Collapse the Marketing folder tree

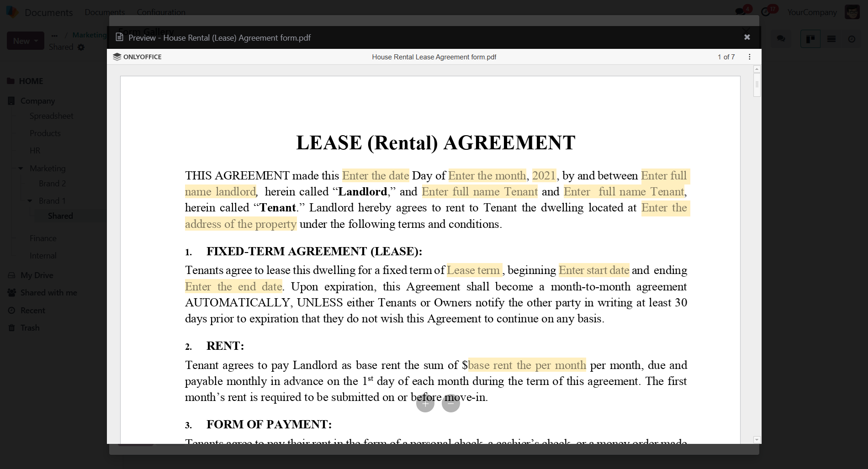[21, 169]
